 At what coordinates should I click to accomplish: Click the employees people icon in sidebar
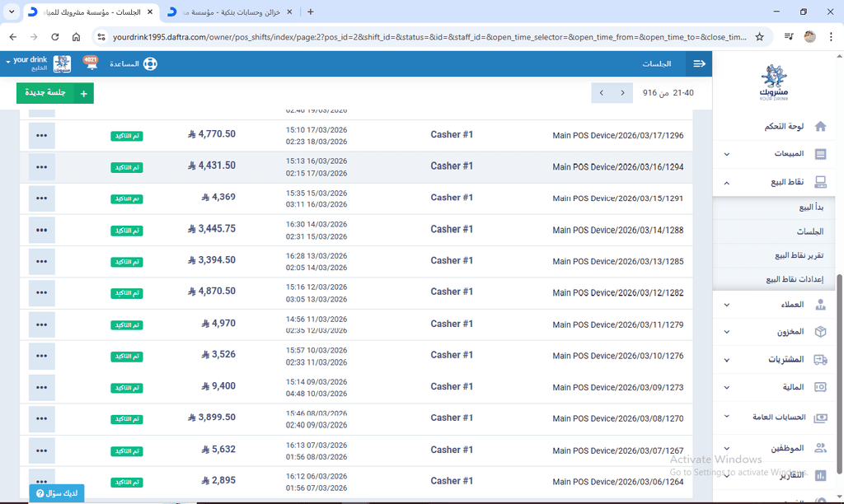820,448
